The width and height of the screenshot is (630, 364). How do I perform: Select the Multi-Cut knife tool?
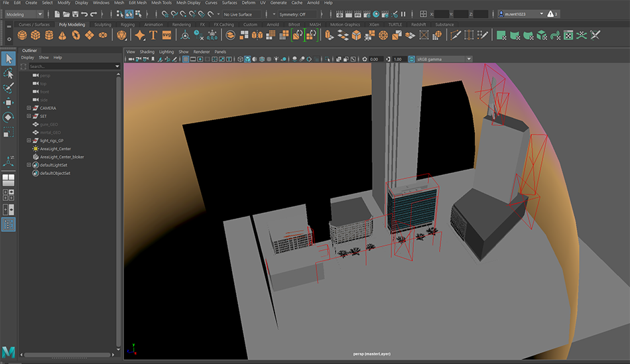pyautogui.click(x=456, y=35)
